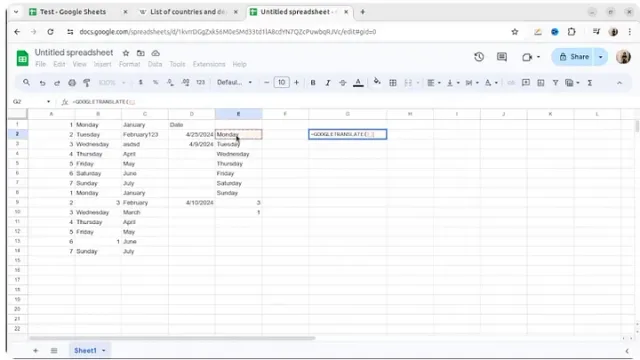Switch to List of countries tab
The width and height of the screenshot is (640, 360).
click(188, 12)
